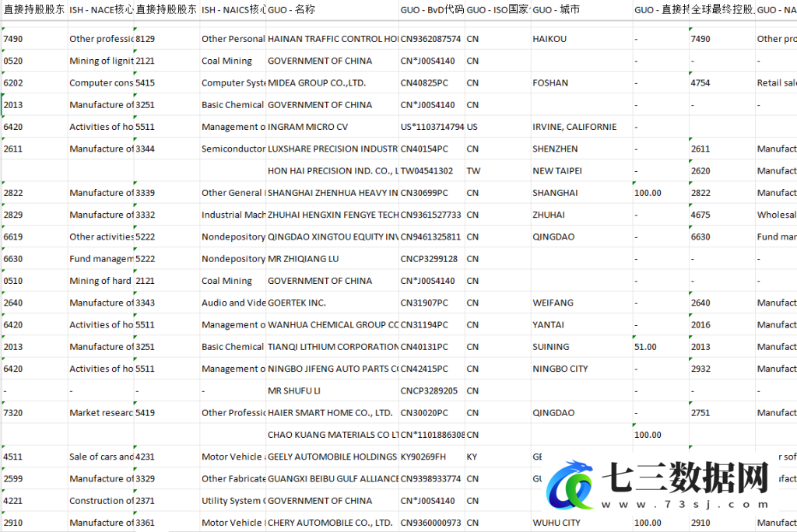Screen dimensions: 797x532
Task: Click city cell SHENZHEN
Action: 582,149
